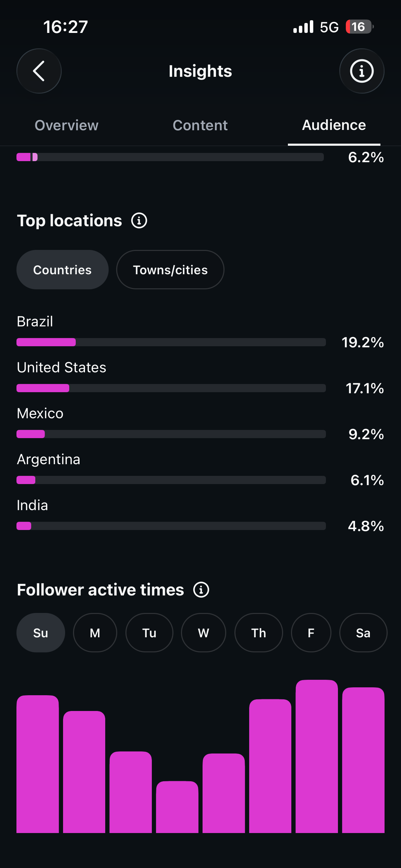Open the Insights info icon in header
Screen dimensions: 401x868
[362, 71]
